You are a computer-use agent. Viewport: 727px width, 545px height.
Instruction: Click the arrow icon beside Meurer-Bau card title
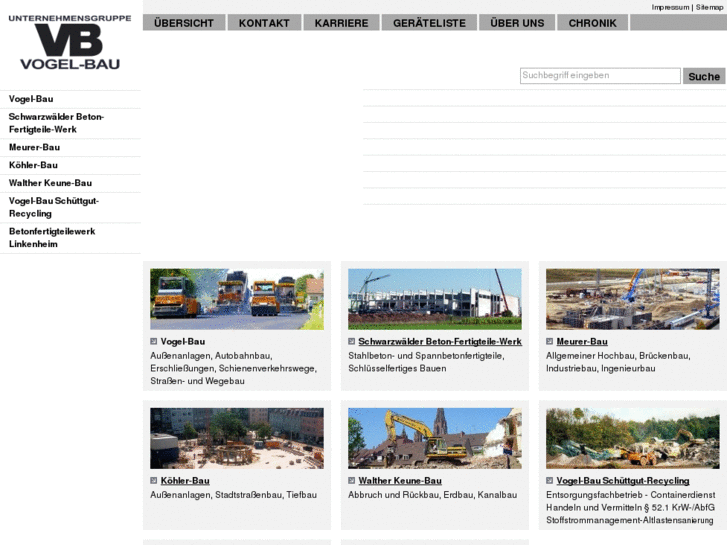click(x=549, y=341)
